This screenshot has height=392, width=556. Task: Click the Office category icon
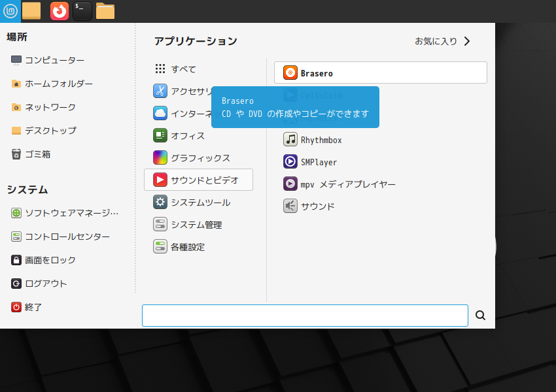pyautogui.click(x=160, y=135)
